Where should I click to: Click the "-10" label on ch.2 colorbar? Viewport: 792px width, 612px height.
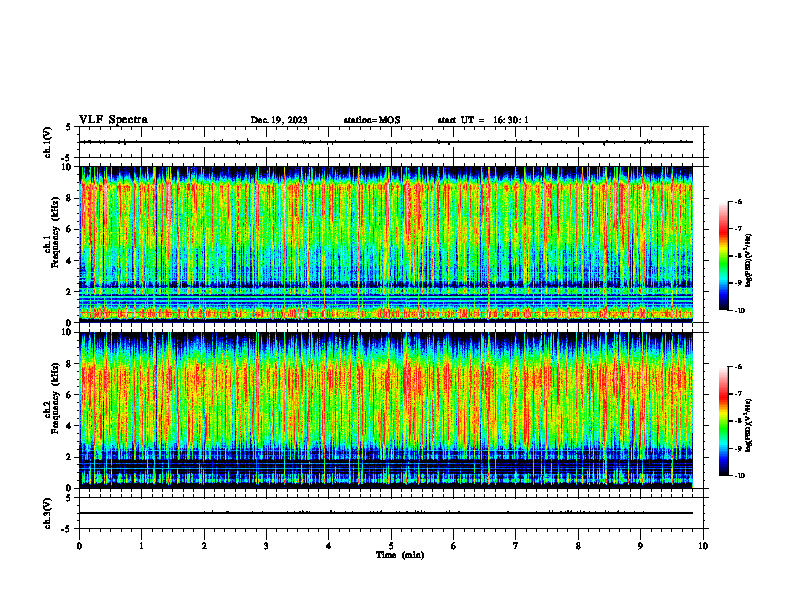click(x=739, y=476)
